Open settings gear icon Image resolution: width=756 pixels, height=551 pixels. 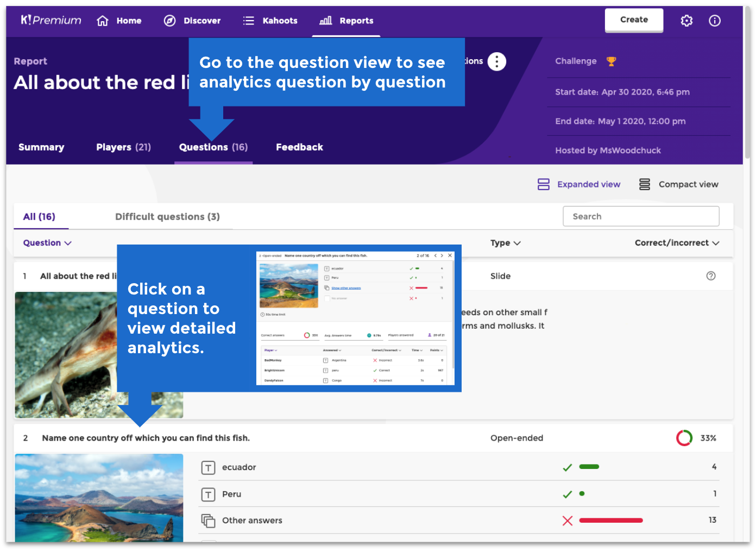click(686, 21)
